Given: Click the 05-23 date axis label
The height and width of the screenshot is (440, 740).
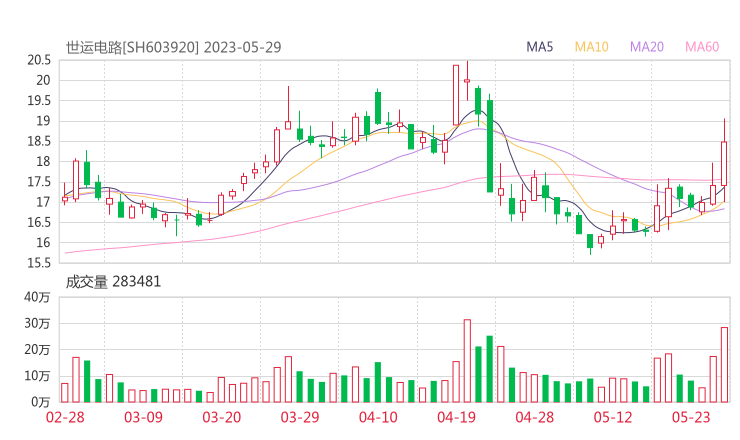Looking at the screenshot, I should 691,417.
